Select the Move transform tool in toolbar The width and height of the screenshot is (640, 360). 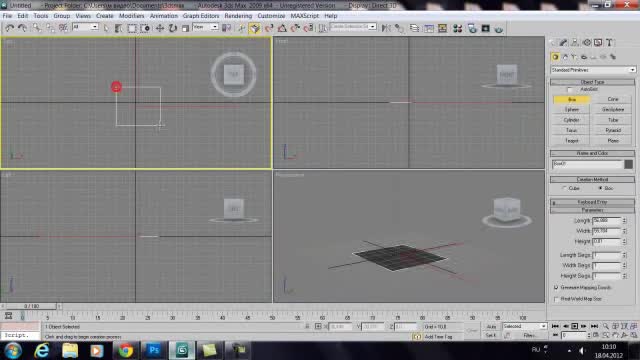click(160, 28)
